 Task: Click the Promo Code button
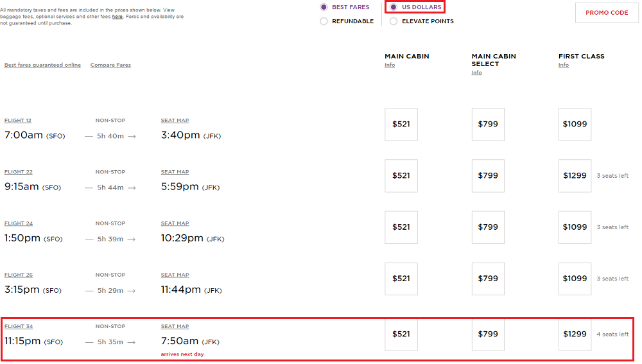[x=606, y=13]
